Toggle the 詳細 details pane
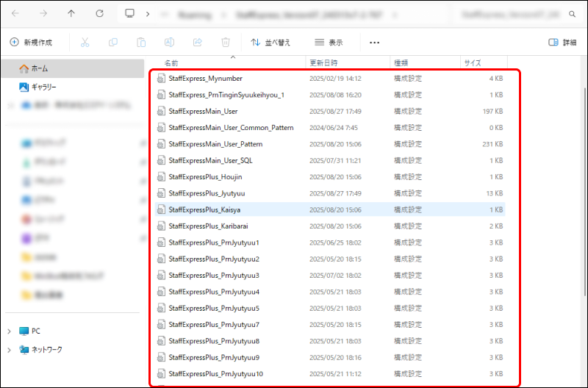Image resolution: width=588 pixels, height=388 pixels. (x=562, y=43)
